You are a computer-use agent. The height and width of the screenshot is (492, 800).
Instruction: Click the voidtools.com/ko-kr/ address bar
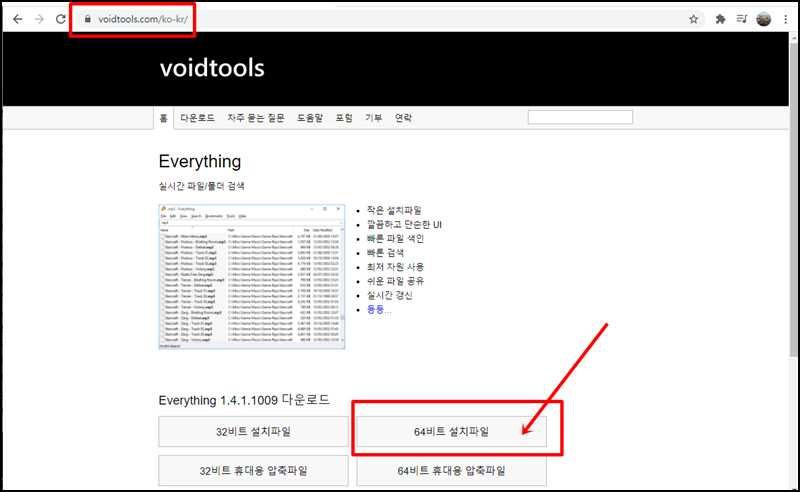click(388, 19)
